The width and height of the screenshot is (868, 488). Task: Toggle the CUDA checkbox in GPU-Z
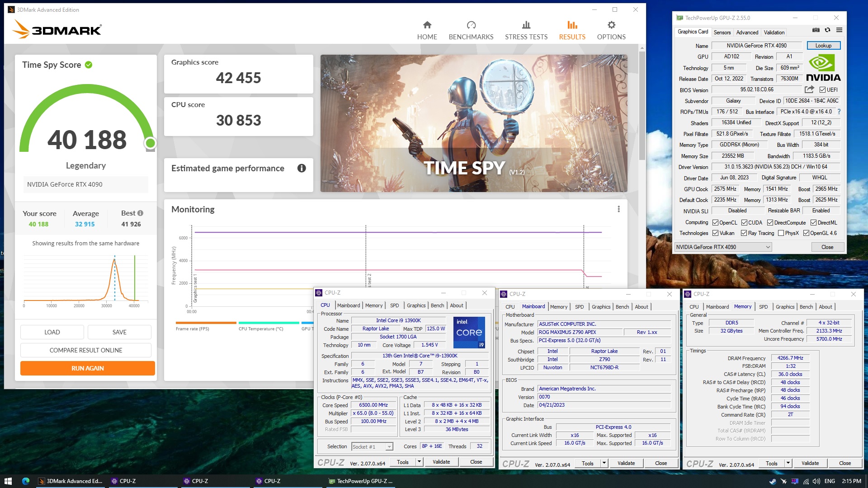click(x=744, y=223)
